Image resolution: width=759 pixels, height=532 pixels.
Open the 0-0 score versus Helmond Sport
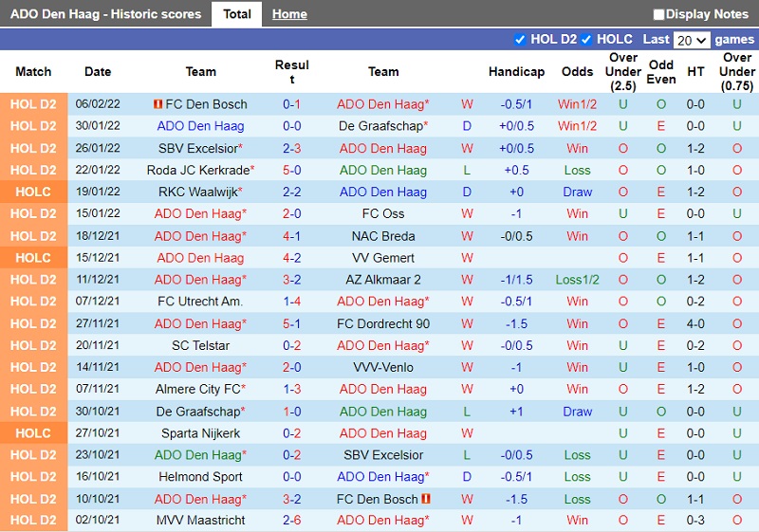coord(292,477)
